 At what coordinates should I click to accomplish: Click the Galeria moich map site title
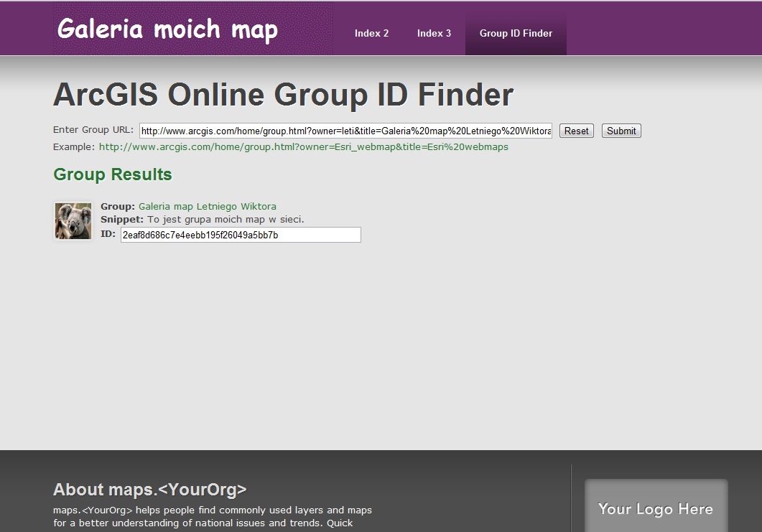[x=167, y=29]
